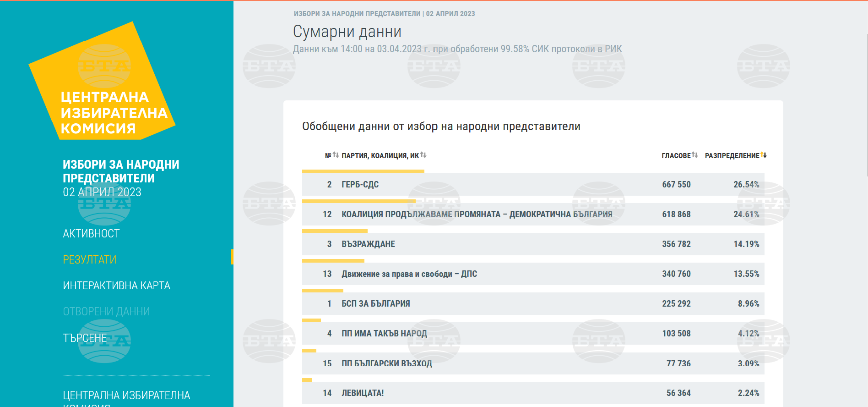Go to Търсене in sidebar
Image resolution: width=868 pixels, height=407 pixels.
(x=85, y=338)
